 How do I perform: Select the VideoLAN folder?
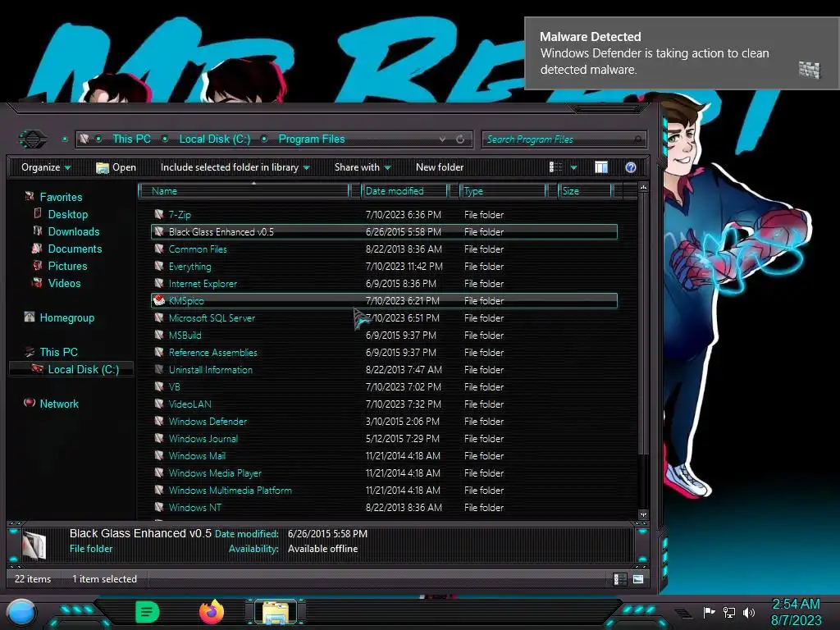(x=189, y=404)
